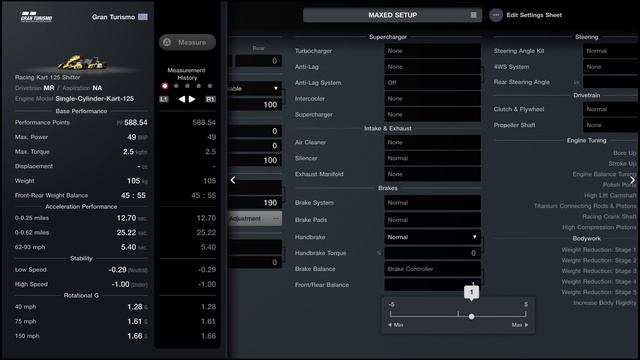Select the Supercharger None field

click(x=432, y=115)
